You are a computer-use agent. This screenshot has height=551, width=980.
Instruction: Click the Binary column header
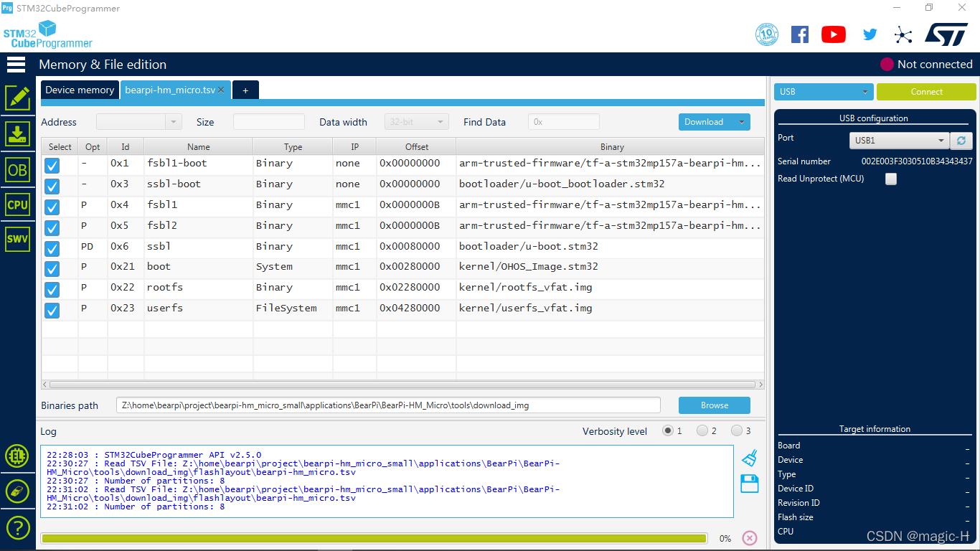tap(611, 147)
